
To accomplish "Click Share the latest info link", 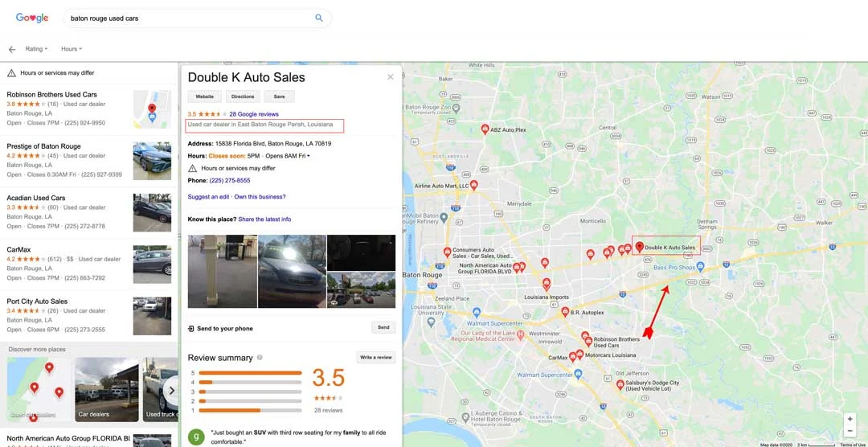I will pos(264,219).
